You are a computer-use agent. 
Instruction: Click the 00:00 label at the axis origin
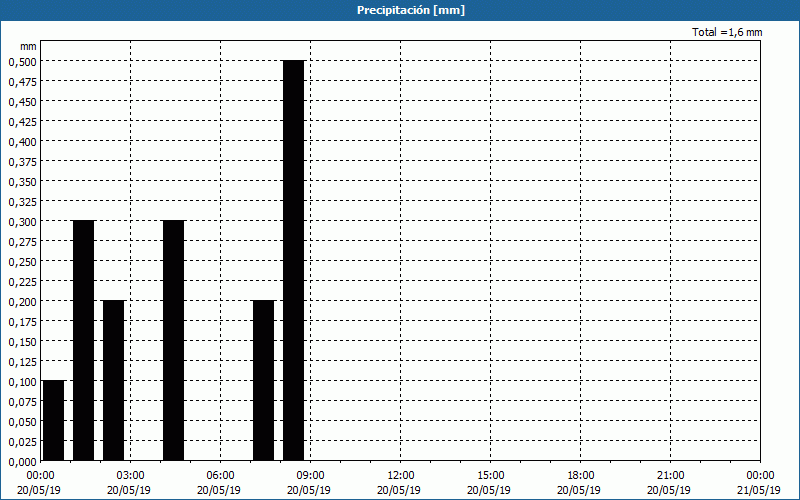tap(40, 476)
